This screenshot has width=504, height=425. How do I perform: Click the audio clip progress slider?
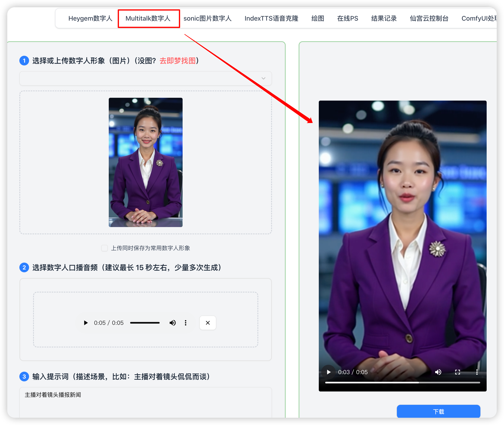(x=145, y=323)
